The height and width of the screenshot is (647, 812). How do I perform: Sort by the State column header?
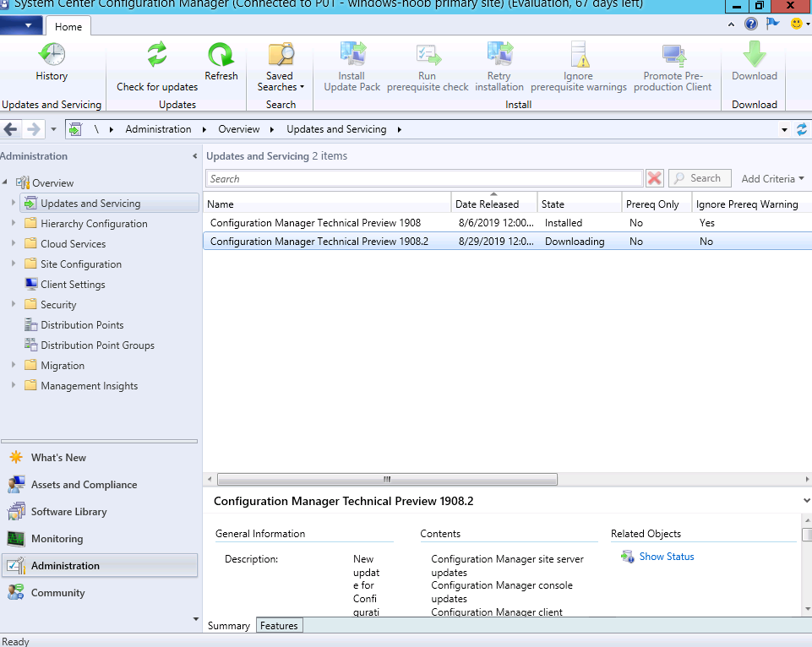tap(580, 204)
